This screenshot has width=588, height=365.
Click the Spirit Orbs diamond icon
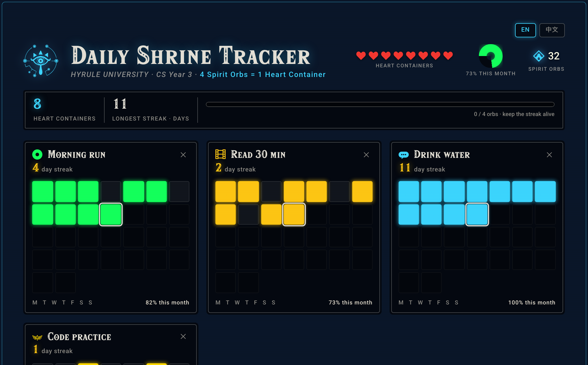tap(539, 56)
